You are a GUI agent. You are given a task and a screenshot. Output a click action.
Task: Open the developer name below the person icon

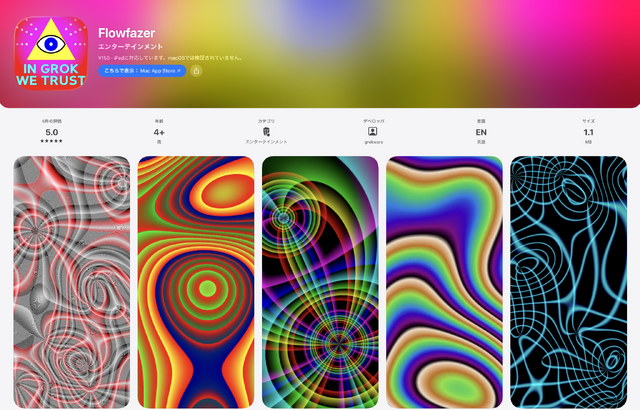pyautogui.click(x=373, y=142)
